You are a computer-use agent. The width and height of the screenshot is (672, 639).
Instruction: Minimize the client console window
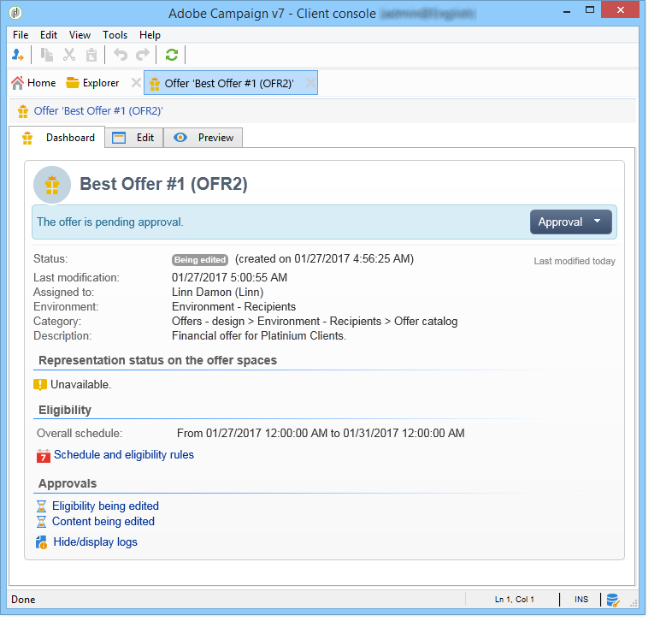[x=567, y=10]
